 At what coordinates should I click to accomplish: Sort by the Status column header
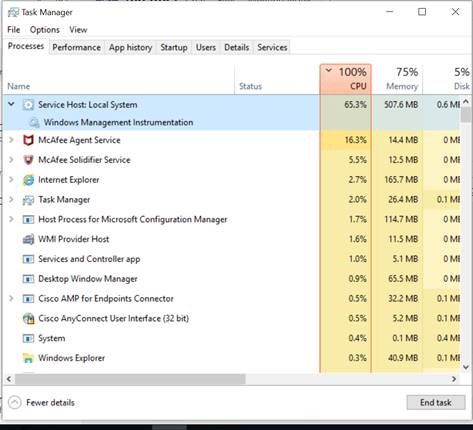277,79
